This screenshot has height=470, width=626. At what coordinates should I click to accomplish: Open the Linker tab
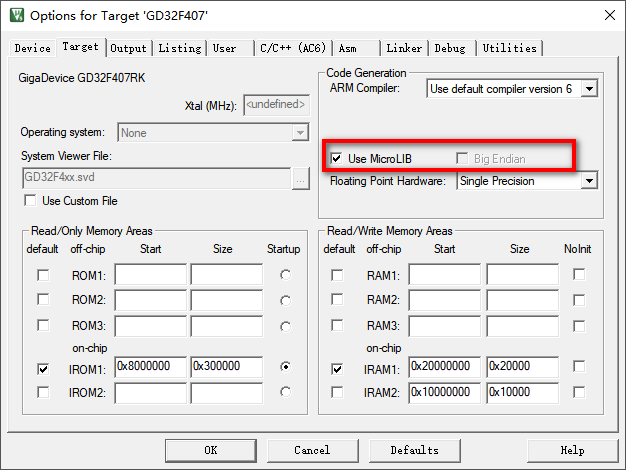404,48
